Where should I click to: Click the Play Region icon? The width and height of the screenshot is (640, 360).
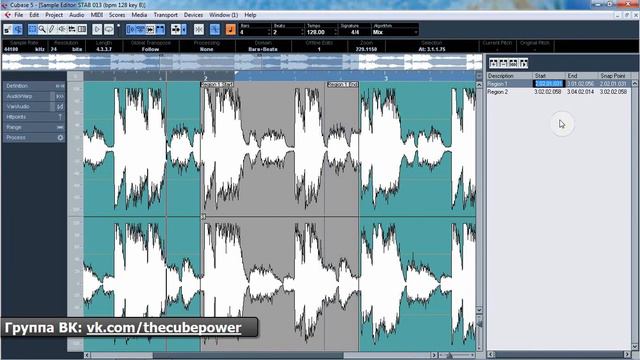[x=523, y=63]
